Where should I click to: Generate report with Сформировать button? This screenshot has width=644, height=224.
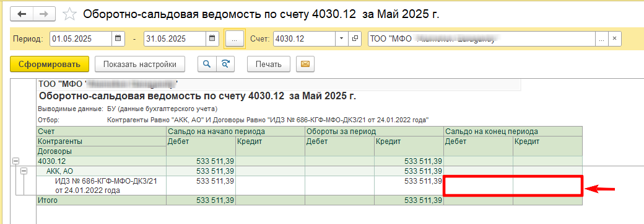tap(50, 65)
